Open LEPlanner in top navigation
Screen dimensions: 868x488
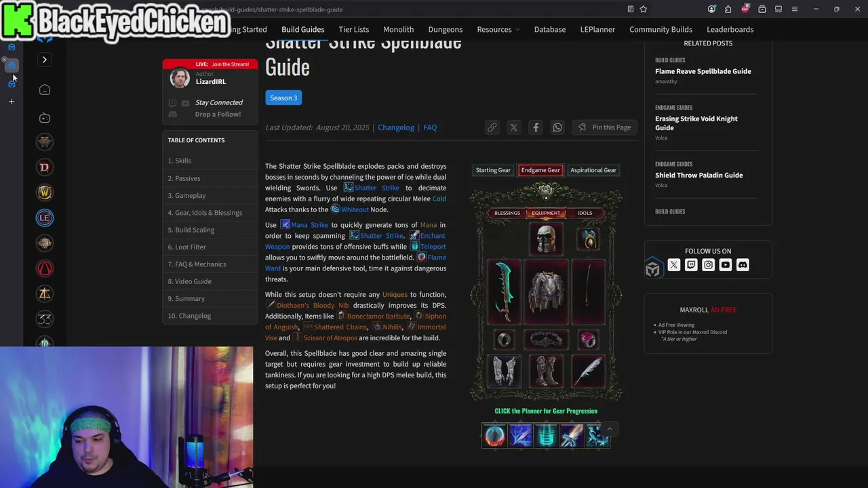(597, 29)
